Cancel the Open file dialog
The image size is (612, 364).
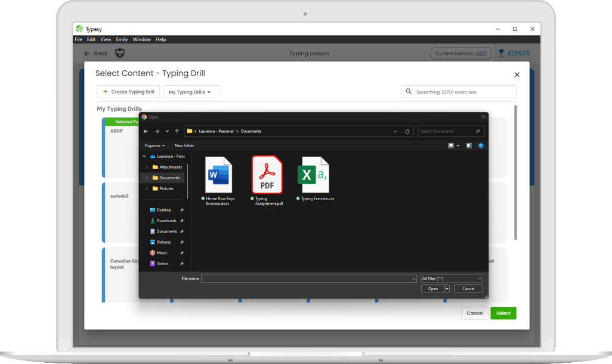click(x=468, y=289)
